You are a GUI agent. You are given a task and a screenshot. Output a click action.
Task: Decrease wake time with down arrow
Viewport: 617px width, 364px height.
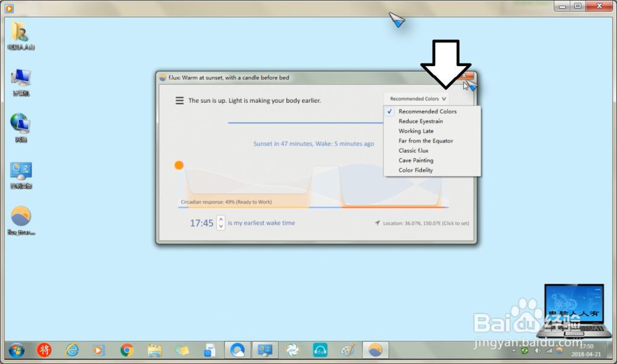tap(221, 226)
